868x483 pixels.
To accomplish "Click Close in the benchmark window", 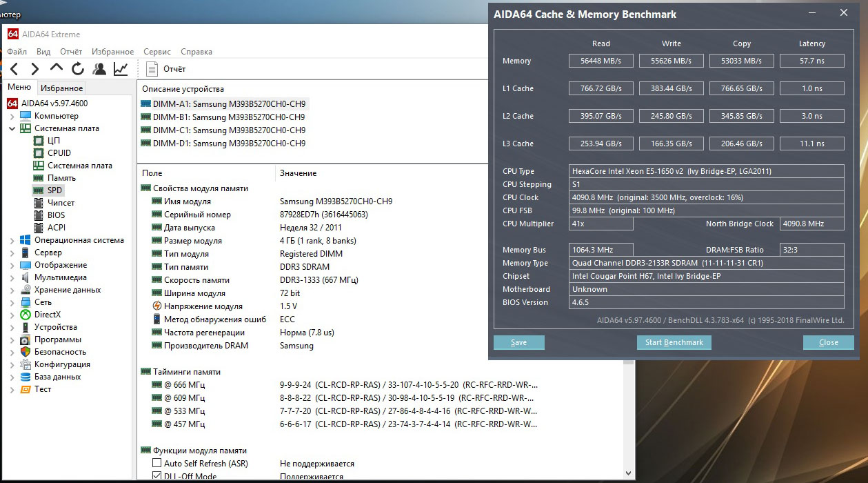I will coord(829,342).
